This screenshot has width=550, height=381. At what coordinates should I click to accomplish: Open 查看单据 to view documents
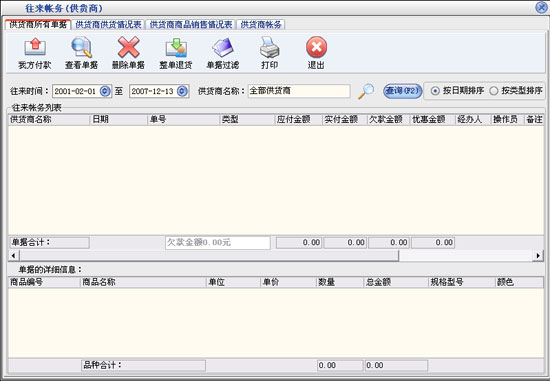coord(81,47)
